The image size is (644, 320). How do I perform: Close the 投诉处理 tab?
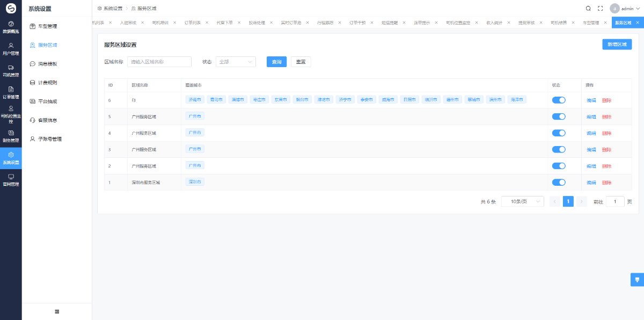point(271,23)
